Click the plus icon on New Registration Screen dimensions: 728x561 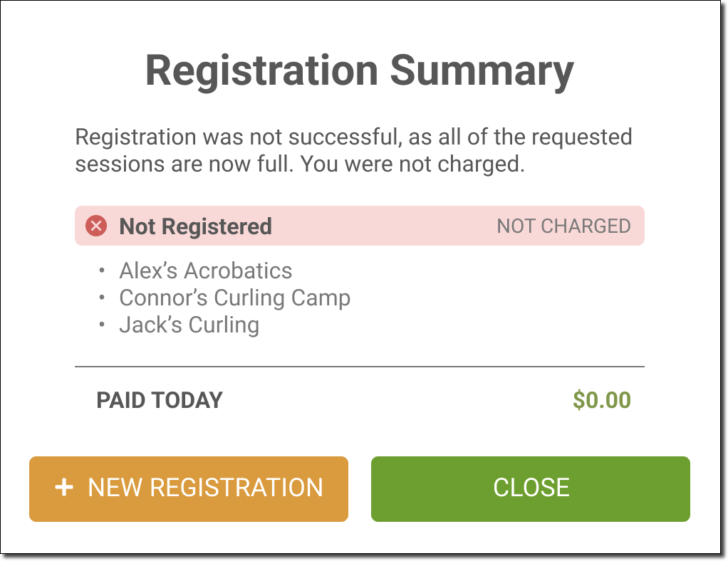click(x=64, y=488)
